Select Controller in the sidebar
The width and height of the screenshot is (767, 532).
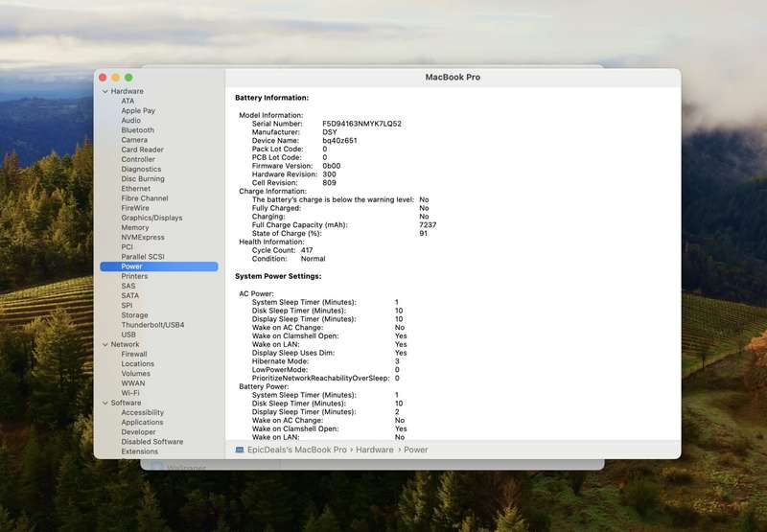[138, 159]
